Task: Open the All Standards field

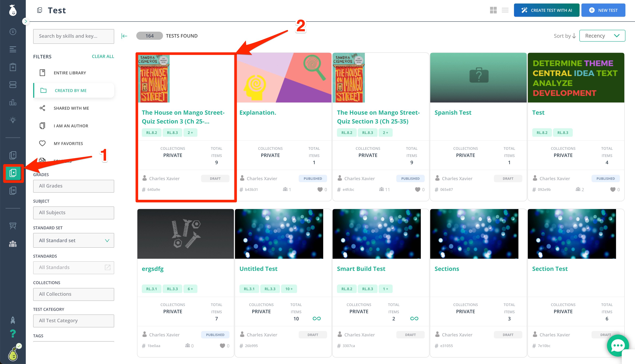Action: [x=73, y=268]
